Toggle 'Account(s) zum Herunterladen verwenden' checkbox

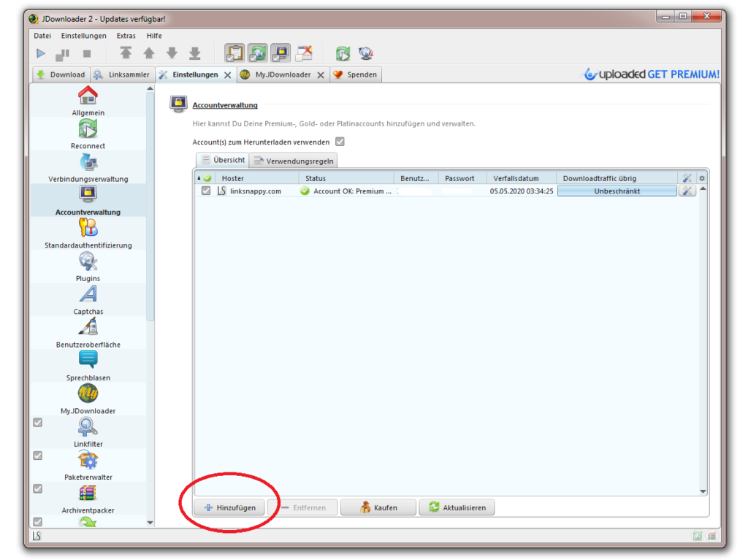[x=340, y=142]
